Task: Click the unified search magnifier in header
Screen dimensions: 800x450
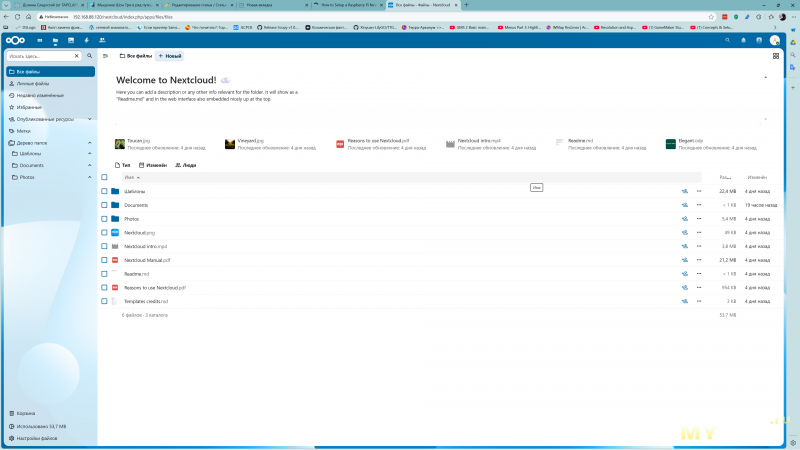Action: coord(727,40)
